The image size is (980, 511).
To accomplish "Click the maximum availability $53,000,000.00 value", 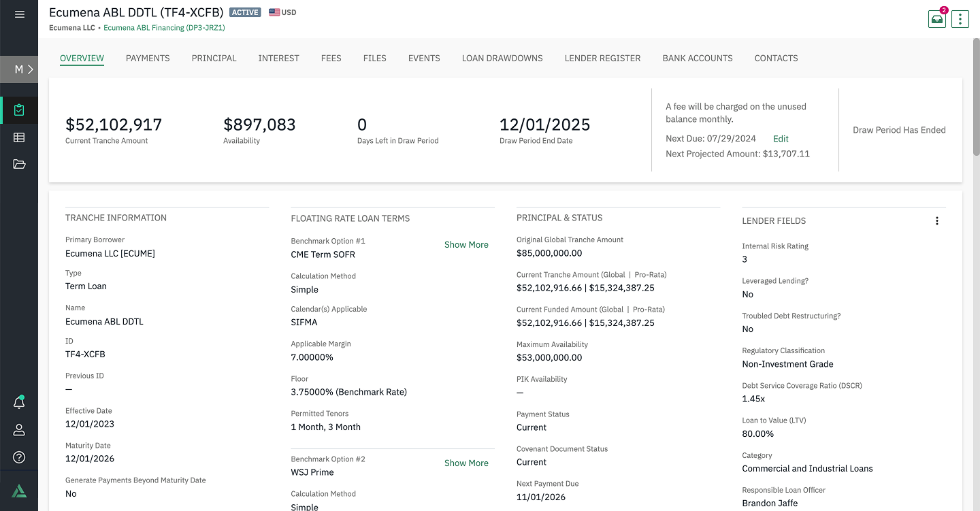I will pyautogui.click(x=549, y=357).
